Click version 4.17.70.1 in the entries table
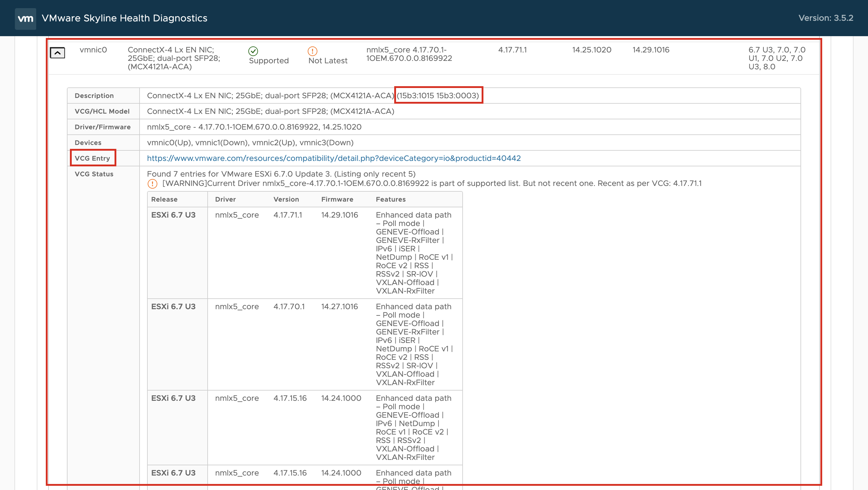The height and width of the screenshot is (490, 868). click(x=289, y=307)
